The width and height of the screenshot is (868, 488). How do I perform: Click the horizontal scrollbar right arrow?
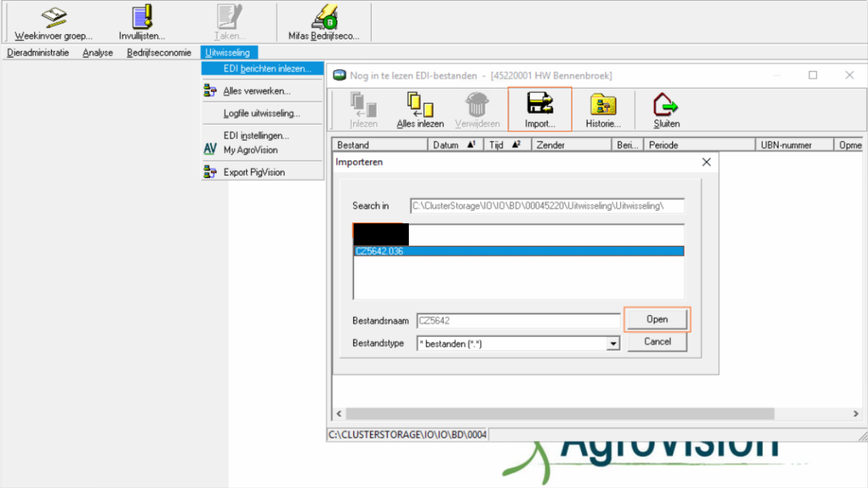pyautogui.click(x=856, y=414)
